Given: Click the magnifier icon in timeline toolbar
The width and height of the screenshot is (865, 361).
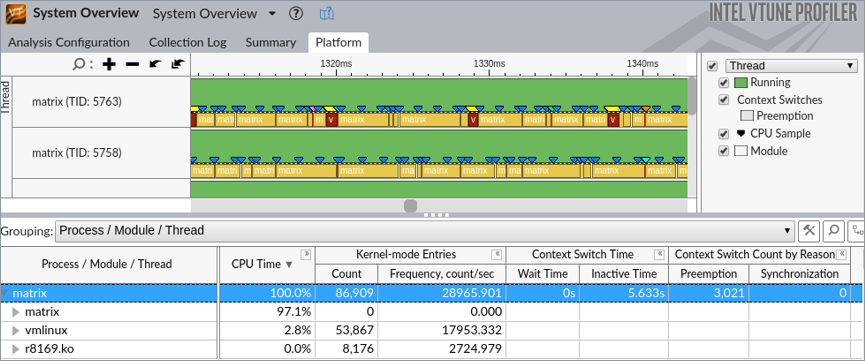Looking at the screenshot, I should point(79,64).
